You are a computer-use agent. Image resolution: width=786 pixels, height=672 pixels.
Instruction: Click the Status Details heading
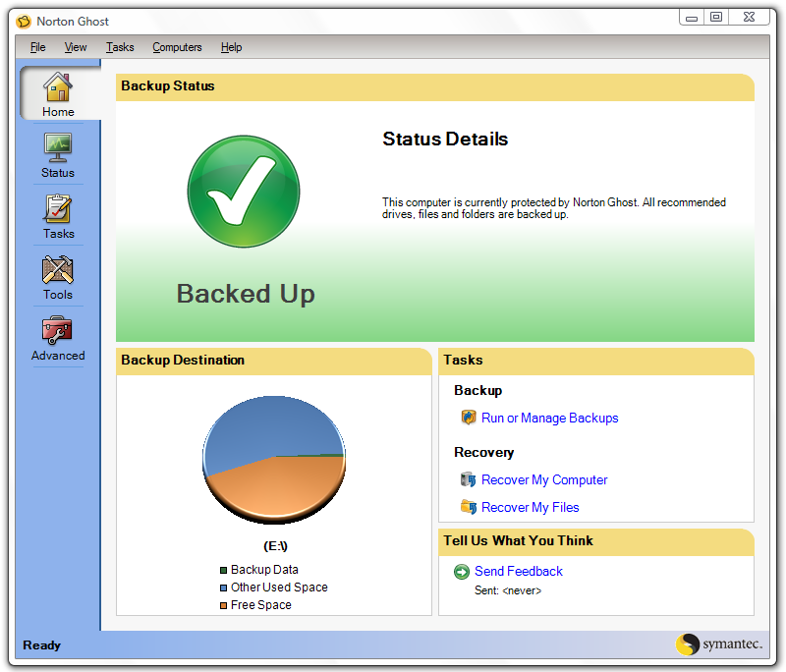(445, 139)
